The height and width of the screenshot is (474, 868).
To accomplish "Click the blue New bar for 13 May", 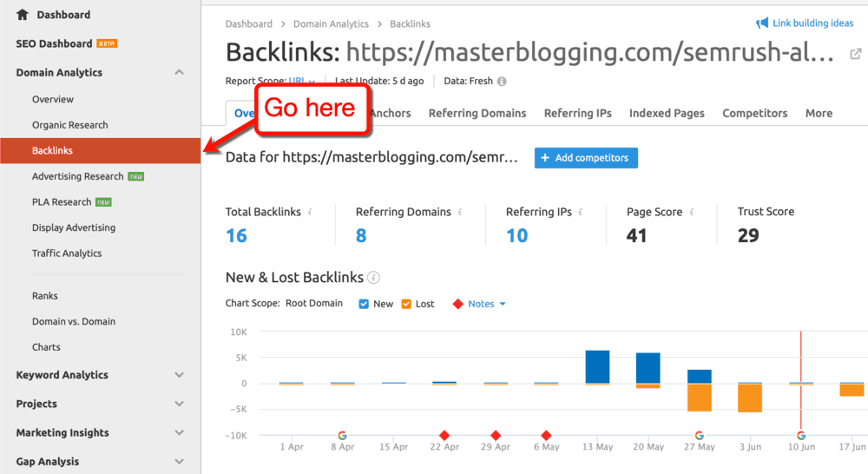I will click(x=597, y=366).
